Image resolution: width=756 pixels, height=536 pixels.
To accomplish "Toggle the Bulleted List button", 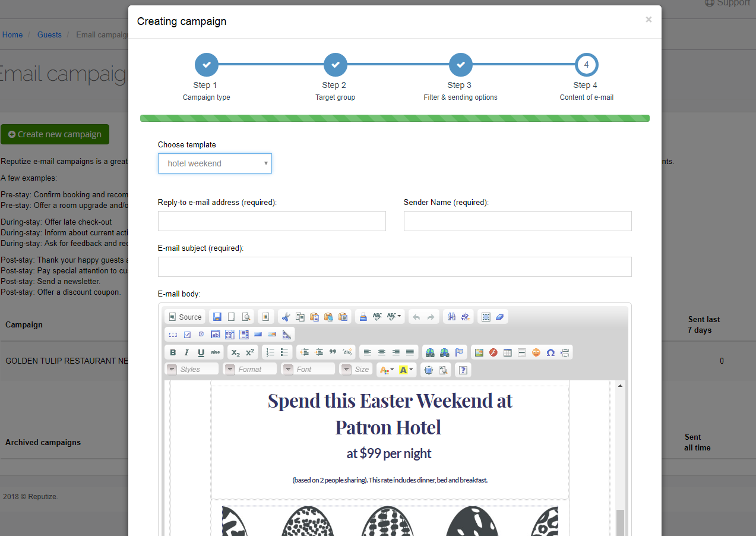I will coord(284,352).
